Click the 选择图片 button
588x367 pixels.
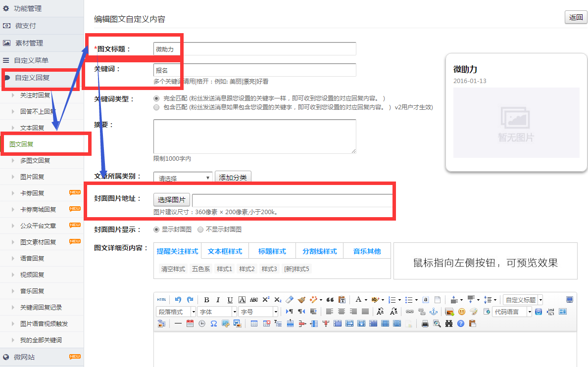(171, 200)
